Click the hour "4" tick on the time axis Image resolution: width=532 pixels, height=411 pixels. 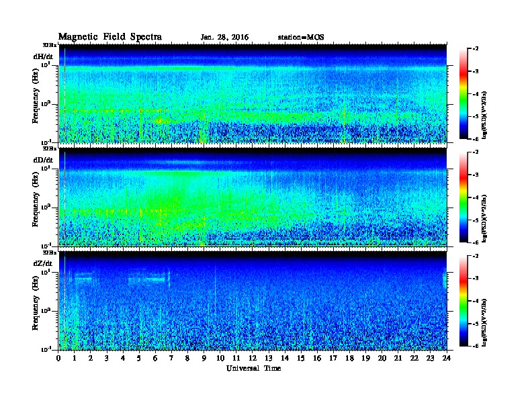click(123, 358)
